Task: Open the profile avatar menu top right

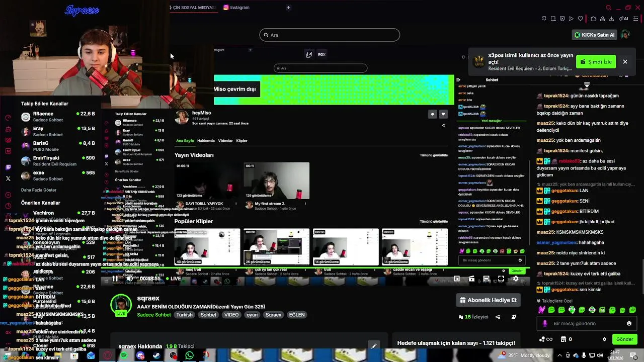Action: (625, 35)
